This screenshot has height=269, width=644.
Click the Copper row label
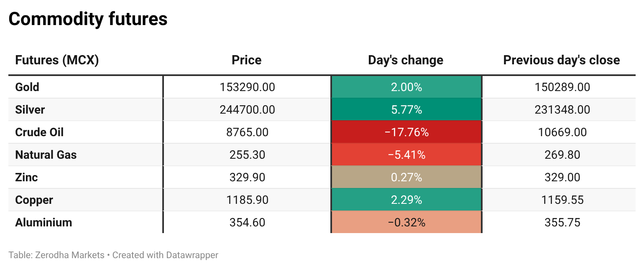click(34, 200)
